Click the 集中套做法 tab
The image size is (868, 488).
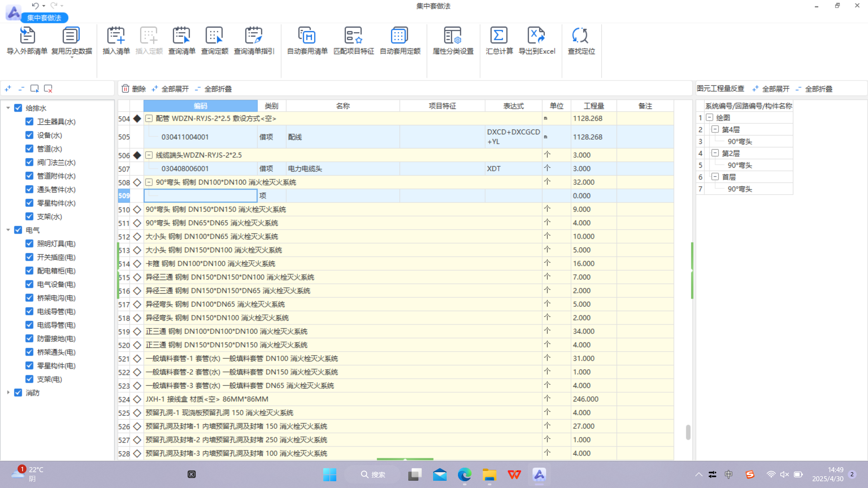[44, 18]
